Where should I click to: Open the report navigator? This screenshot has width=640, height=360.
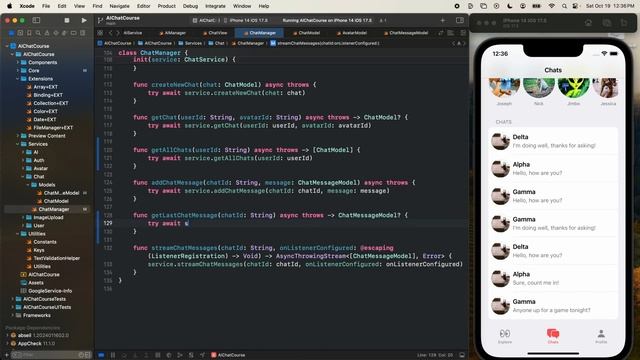click(x=82, y=33)
